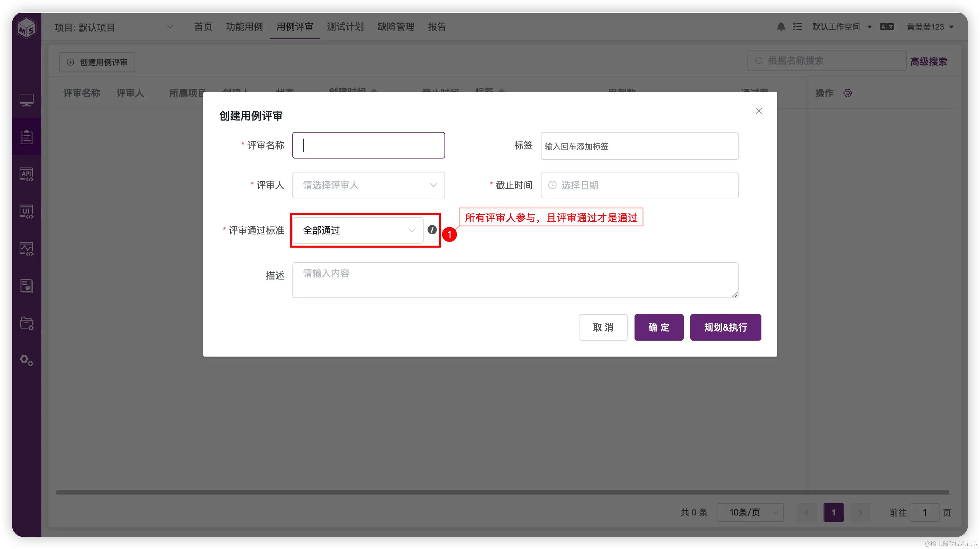Click inside the 评审名称 input field
This screenshot has height=549, width=980.
coord(368,145)
